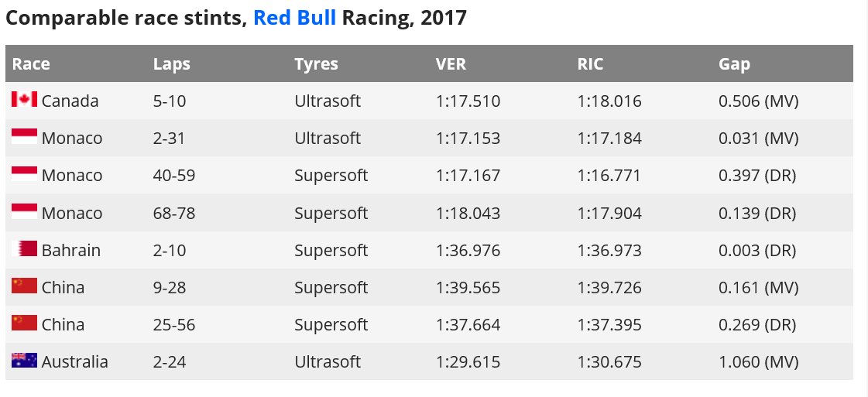868x397 pixels.
Task: Click the Monaco flag for laps 2-31
Action: (24, 137)
